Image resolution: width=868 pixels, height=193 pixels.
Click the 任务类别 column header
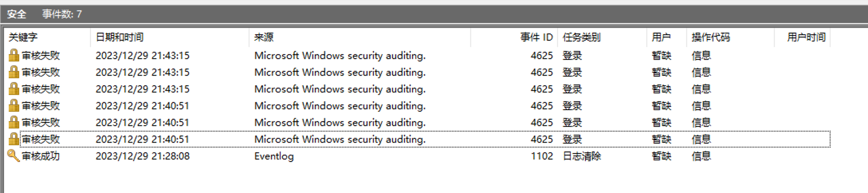tap(581, 37)
